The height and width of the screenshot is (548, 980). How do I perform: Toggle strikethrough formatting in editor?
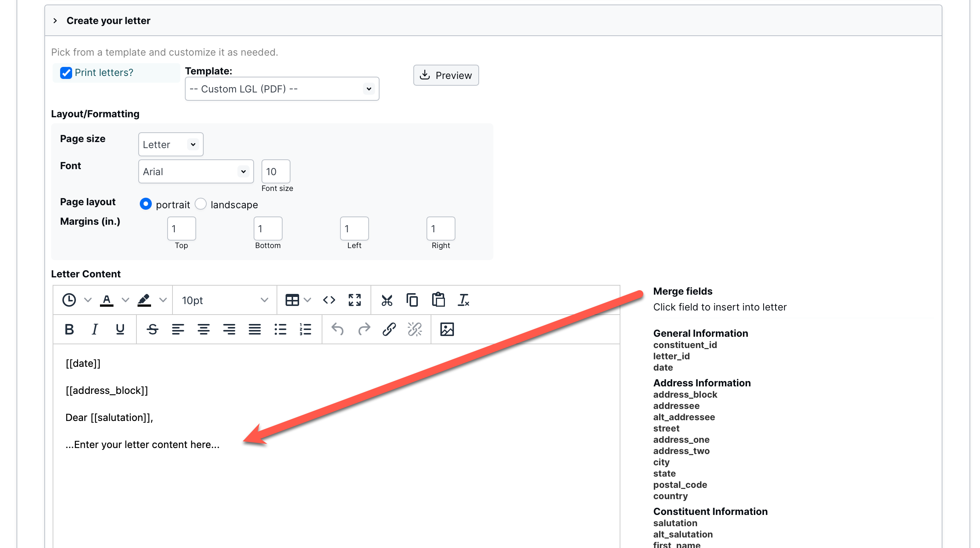coord(153,329)
